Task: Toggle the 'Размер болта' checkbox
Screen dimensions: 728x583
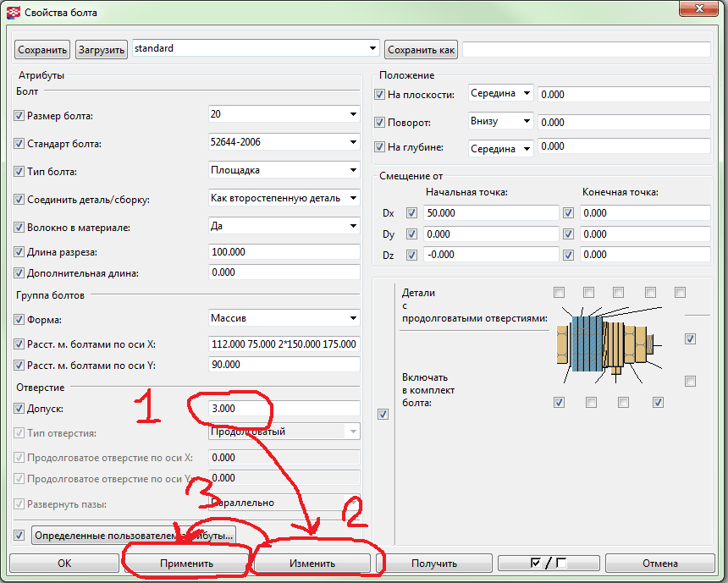Action: click(x=19, y=116)
